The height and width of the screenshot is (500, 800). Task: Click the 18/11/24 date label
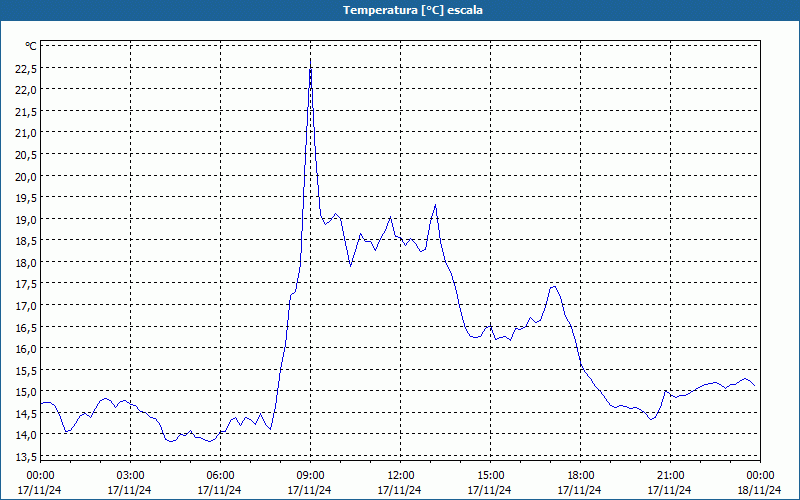tap(760, 490)
